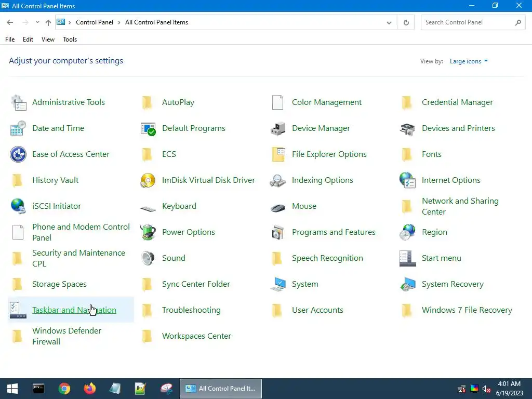This screenshot has width=532, height=399.
Task: Open the Indexing Options magnifier icon
Action: coord(278,180)
